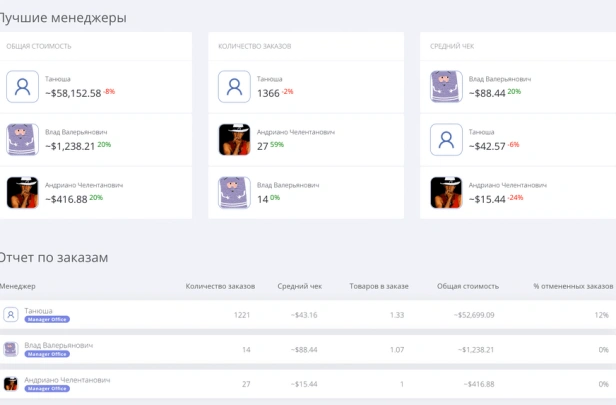Screen dimensions: 616x405
Task: Click Танюша's avatar in the Количество заказов card
Action: (234, 86)
